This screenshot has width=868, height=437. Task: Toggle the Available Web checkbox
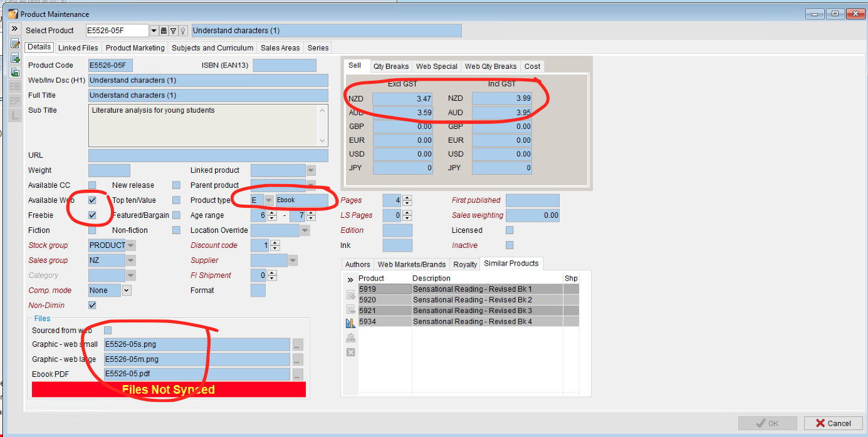pos(92,200)
